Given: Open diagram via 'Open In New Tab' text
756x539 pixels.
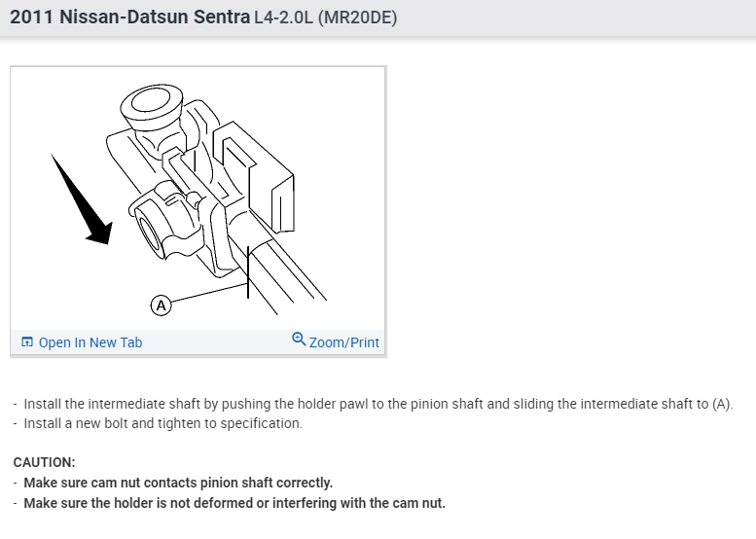Looking at the screenshot, I should click(90, 342).
